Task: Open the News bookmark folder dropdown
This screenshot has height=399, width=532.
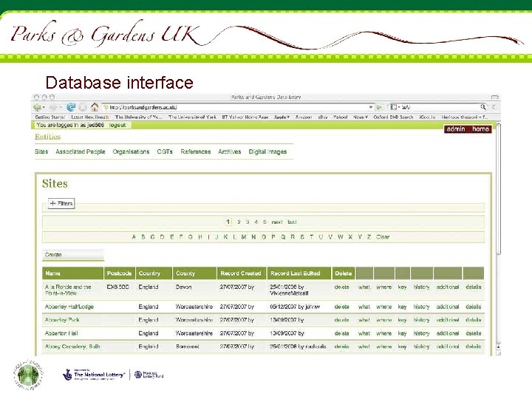Action: tap(361, 117)
